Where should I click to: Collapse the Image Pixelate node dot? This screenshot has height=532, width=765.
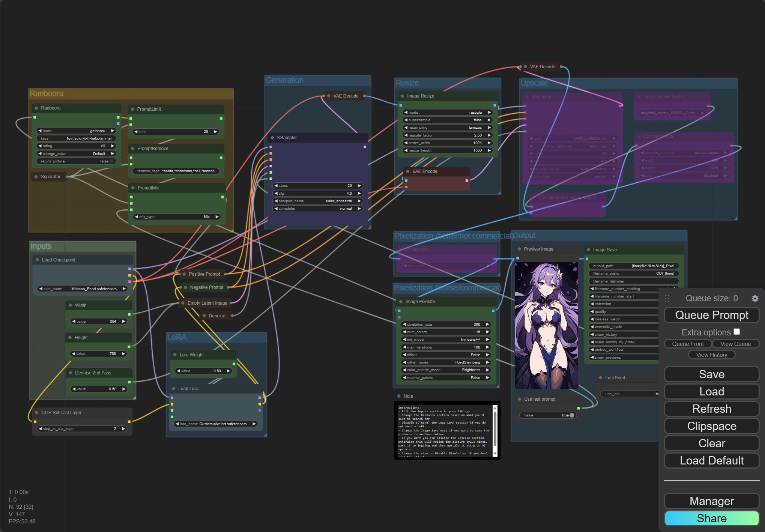[401, 302]
